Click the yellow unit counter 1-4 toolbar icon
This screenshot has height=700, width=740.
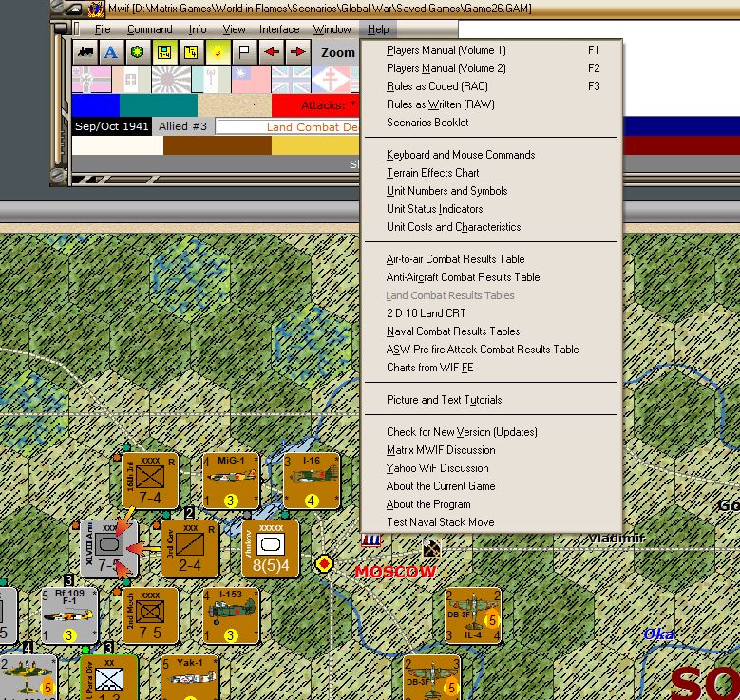pyautogui.click(x=164, y=52)
